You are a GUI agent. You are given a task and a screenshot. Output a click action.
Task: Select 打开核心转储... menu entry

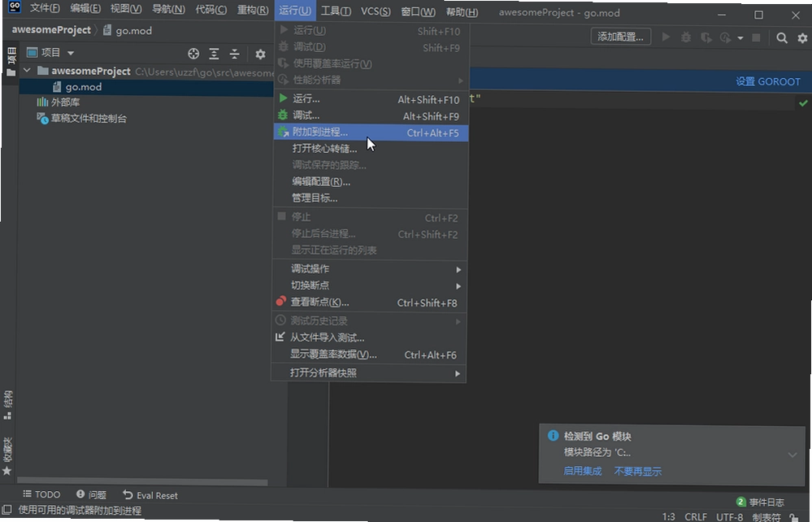coord(371,149)
